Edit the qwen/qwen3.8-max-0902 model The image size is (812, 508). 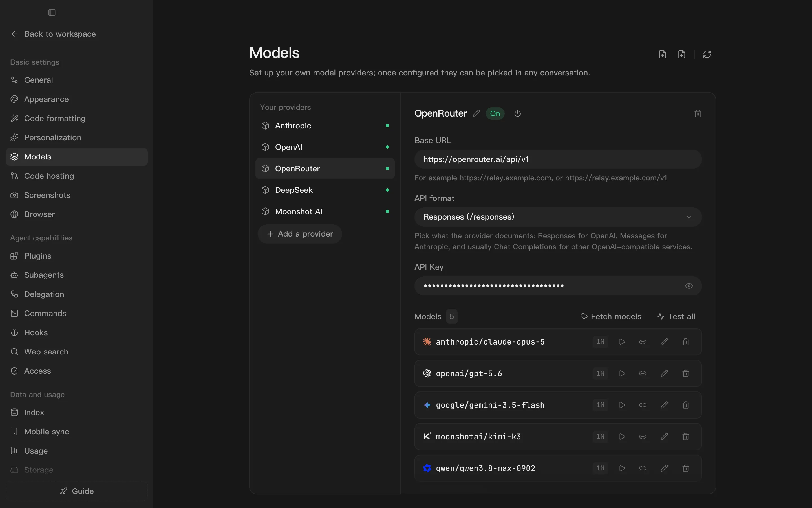pos(664,468)
